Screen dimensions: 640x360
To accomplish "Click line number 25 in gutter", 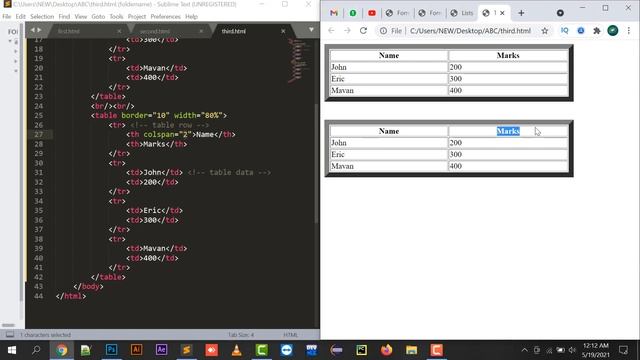I will point(38,116).
